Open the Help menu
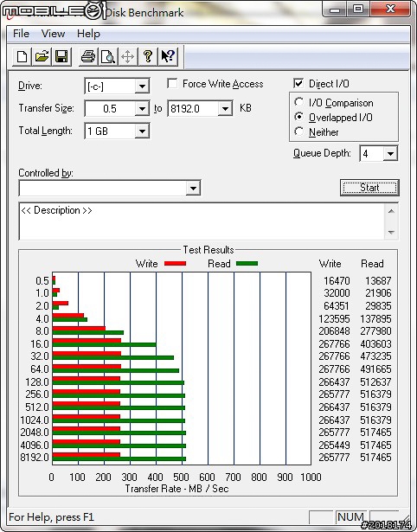Screen dimensions: 417x532 click(88, 34)
